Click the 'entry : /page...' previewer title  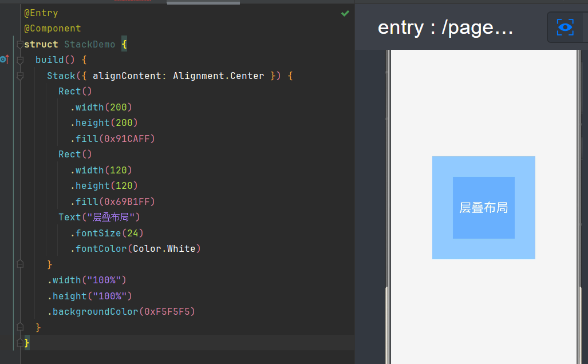(x=445, y=27)
